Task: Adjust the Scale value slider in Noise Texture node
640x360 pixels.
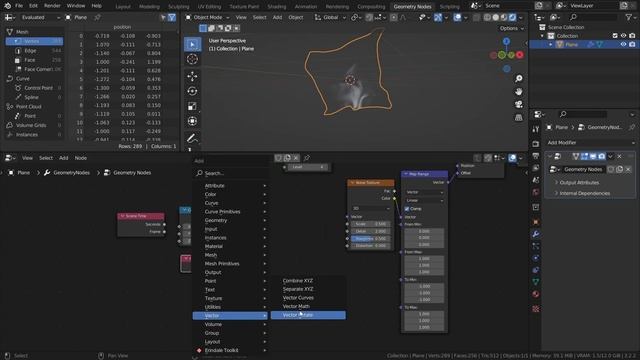Action: [370, 224]
